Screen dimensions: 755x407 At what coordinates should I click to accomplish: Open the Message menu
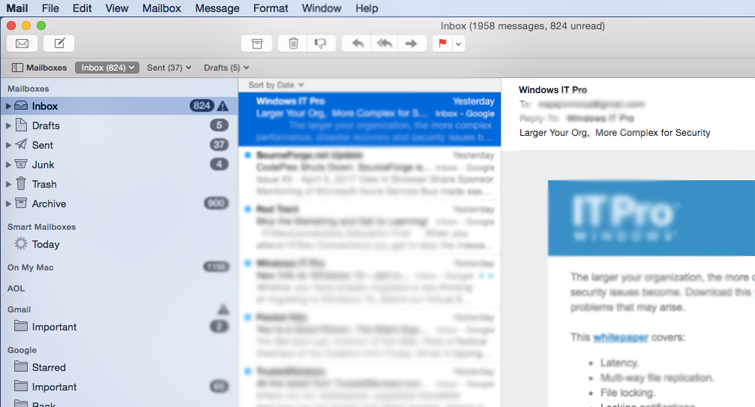[x=217, y=8]
